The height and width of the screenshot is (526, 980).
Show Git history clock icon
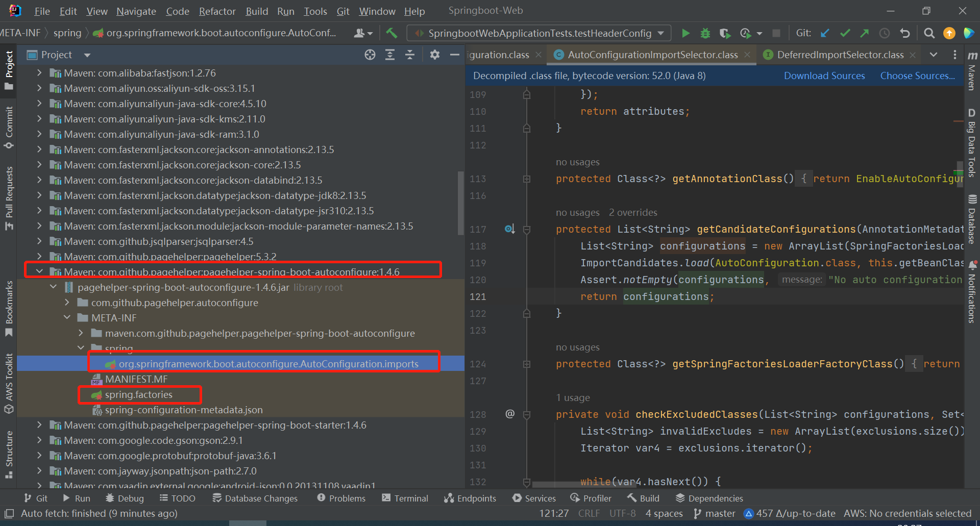pyautogui.click(x=884, y=33)
